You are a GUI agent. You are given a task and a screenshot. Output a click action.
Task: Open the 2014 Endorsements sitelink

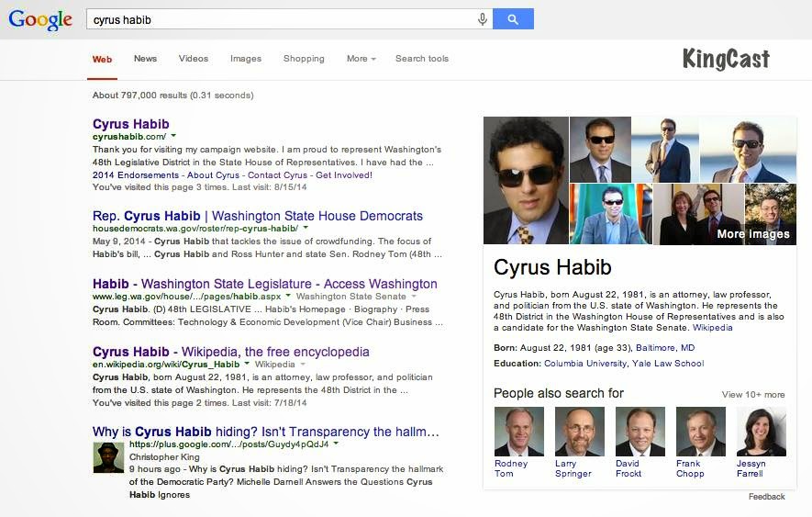pos(136,175)
